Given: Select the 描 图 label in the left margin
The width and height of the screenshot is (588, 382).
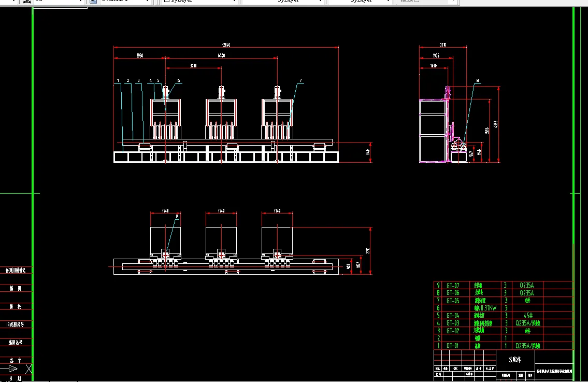Looking at the screenshot, I should point(16,288).
